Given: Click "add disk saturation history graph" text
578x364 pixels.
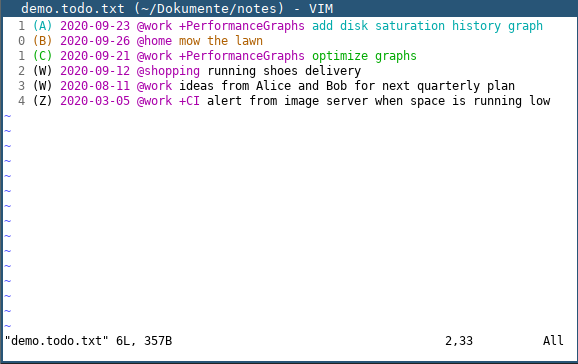Looking at the screenshot, I should pyautogui.click(x=428, y=26).
